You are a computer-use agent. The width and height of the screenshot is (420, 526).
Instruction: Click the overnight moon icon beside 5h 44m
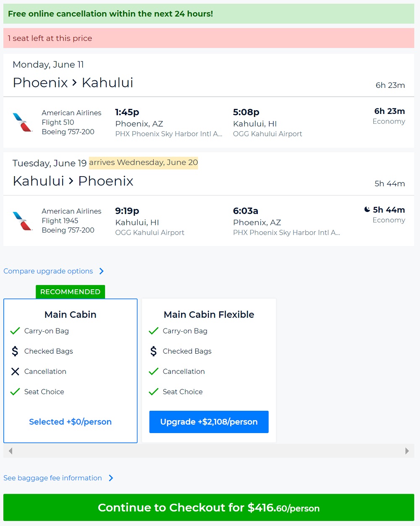pos(367,209)
